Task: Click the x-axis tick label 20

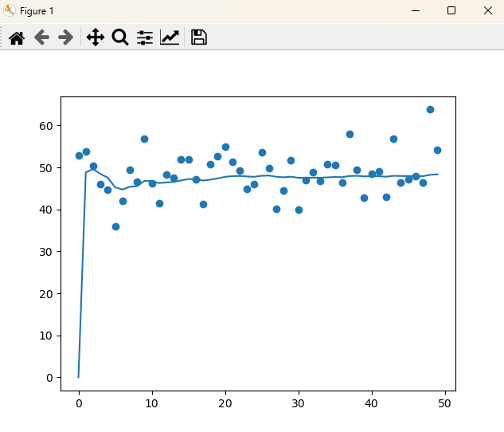Action: pos(225,405)
